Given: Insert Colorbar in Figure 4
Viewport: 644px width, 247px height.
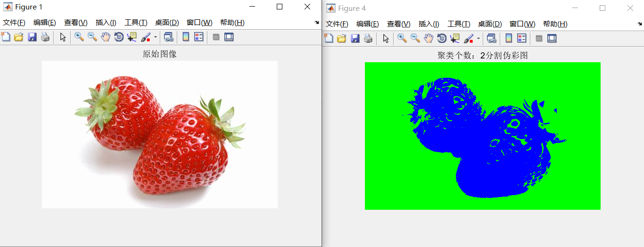Looking at the screenshot, I should click(x=509, y=38).
